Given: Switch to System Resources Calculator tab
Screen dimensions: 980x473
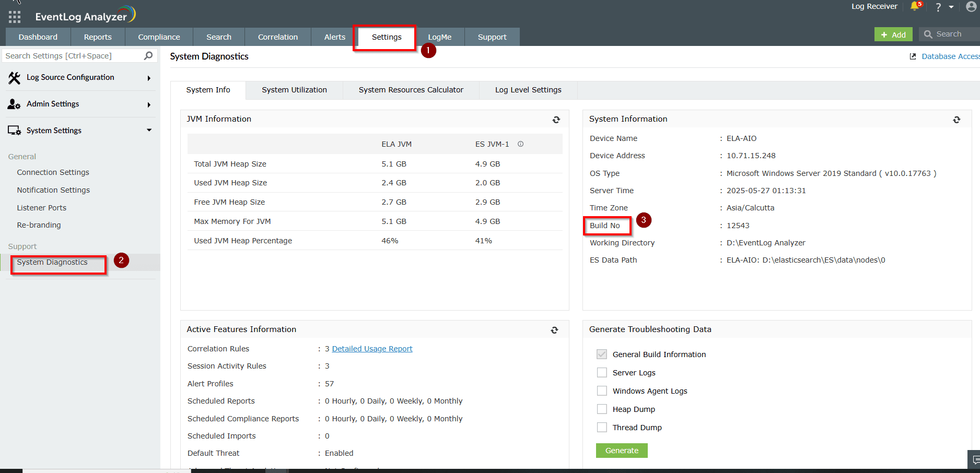Looking at the screenshot, I should [x=411, y=90].
